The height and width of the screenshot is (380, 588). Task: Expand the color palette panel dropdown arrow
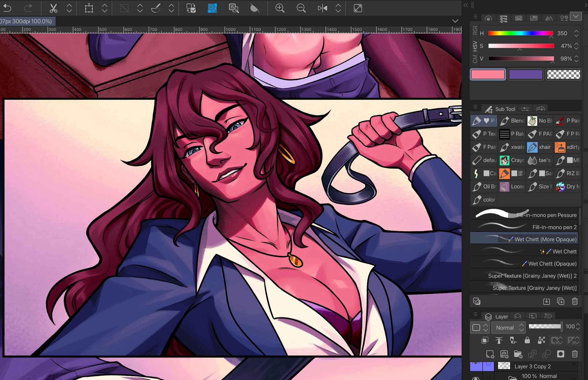click(x=576, y=16)
